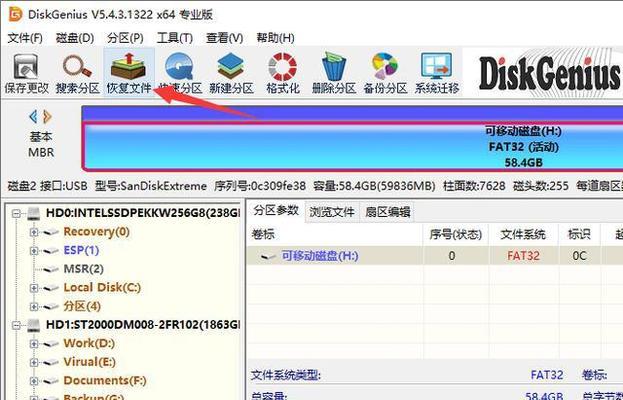Image resolution: width=623 pixels, height=400 pixels.
Task: Switch to the 浏览文件 tab
Action: click(332, 212)
